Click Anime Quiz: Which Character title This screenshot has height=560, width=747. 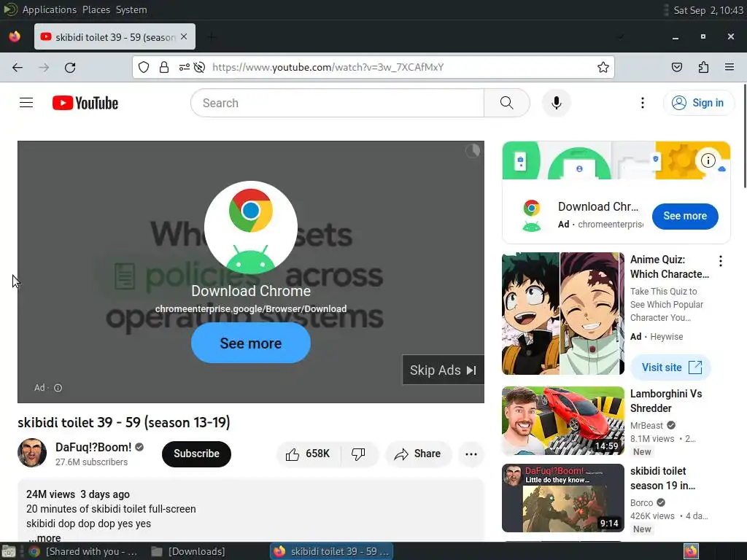click(670, 267)
